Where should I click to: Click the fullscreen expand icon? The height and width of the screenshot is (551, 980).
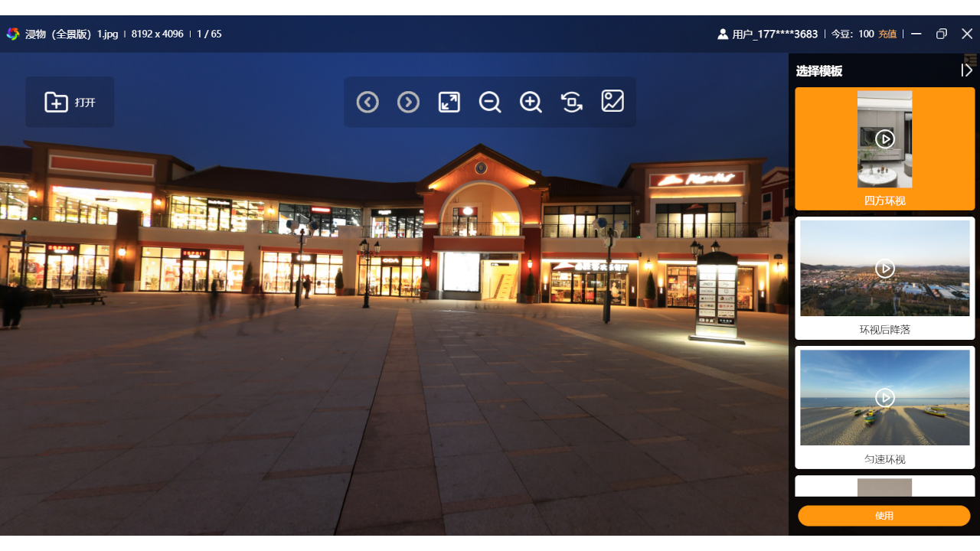tap(449, 102)
